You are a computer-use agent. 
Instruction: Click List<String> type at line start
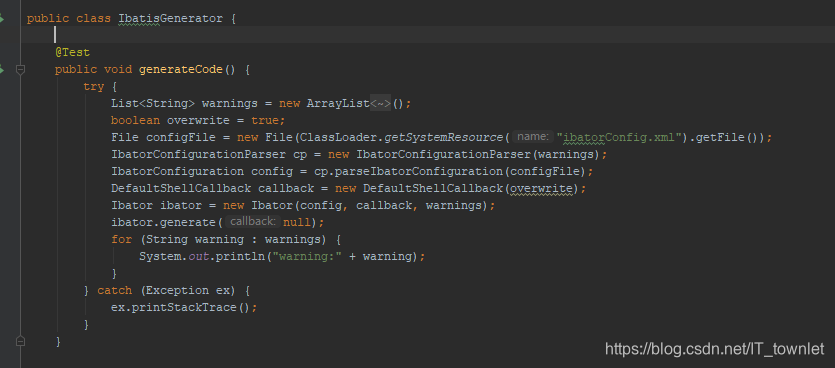(153, 103)
